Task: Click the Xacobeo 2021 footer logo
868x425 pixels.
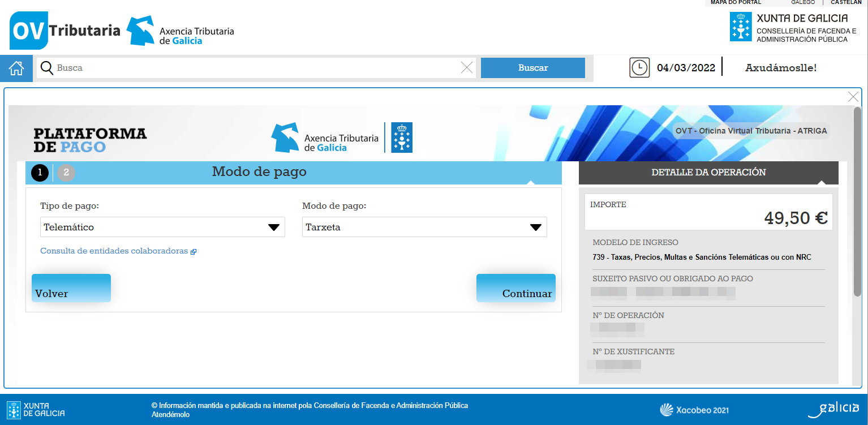Action: 694,410
